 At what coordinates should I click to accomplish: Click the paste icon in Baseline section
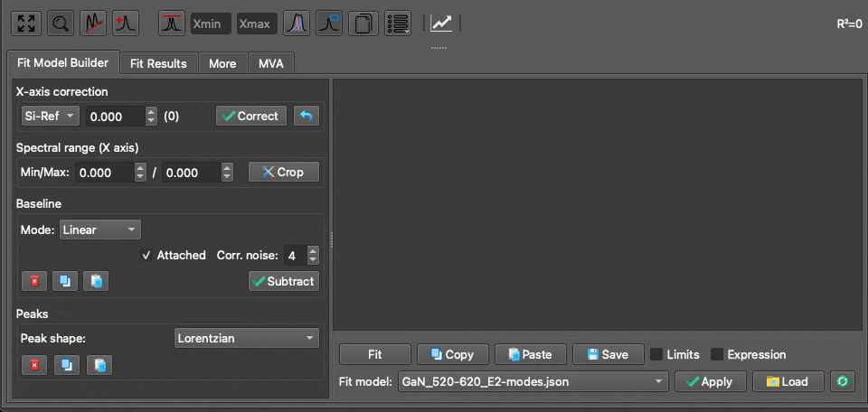[x=97, y=281]
